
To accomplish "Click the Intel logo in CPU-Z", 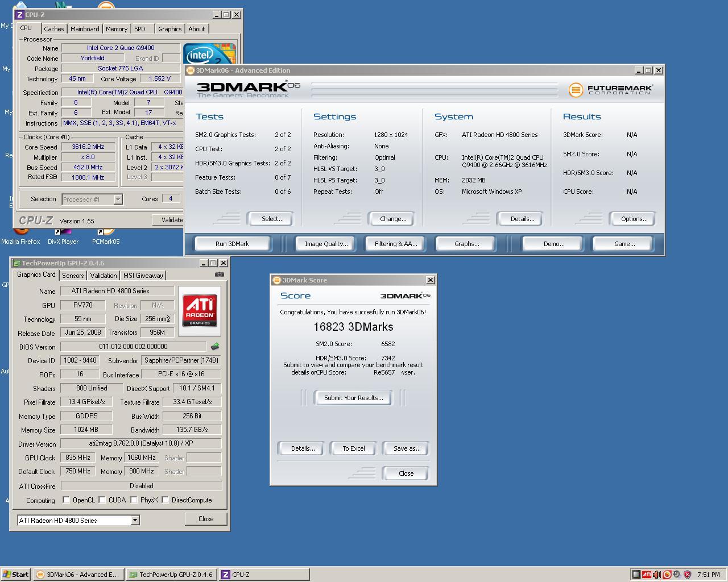I will (x=210, y=54).
